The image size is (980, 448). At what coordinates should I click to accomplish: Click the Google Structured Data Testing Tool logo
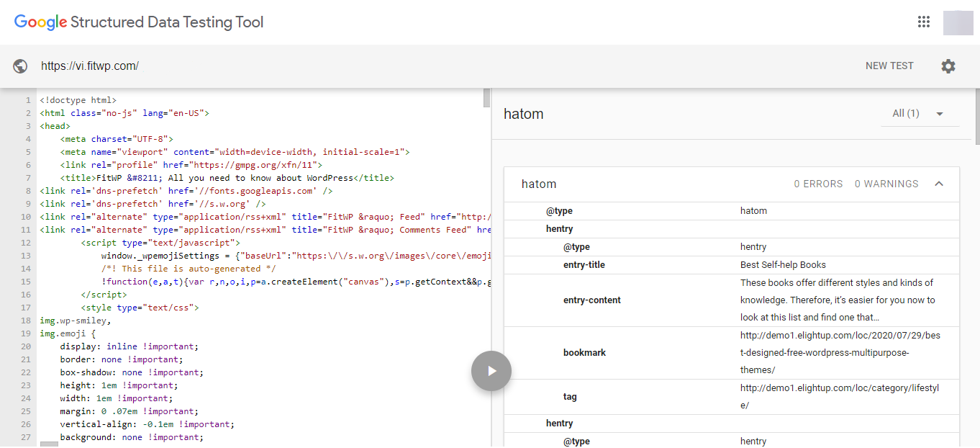tap(139, 22)
